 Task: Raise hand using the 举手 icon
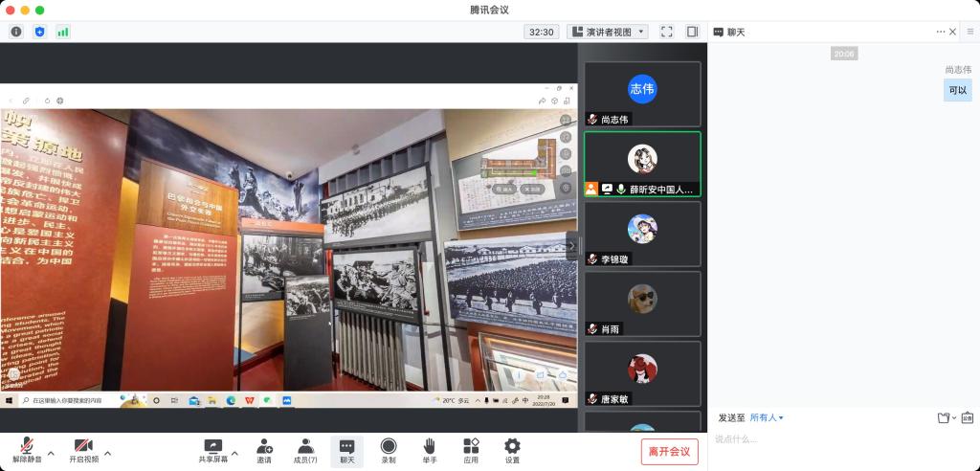430,451
